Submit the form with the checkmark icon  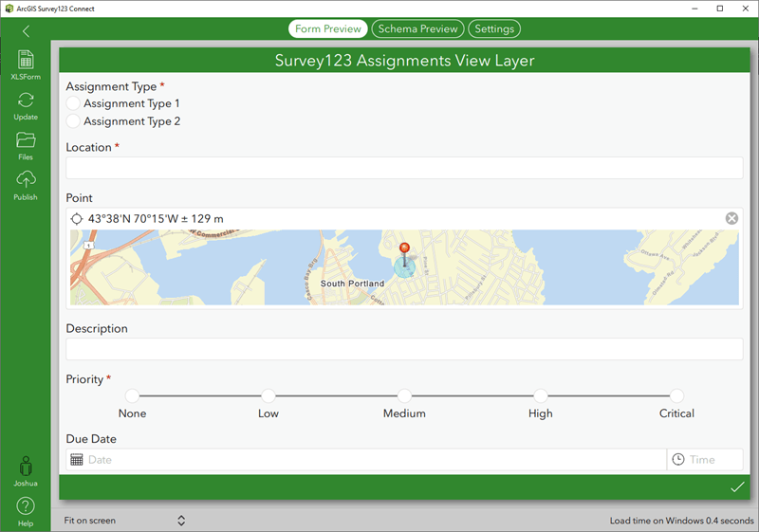click(737, 487)
